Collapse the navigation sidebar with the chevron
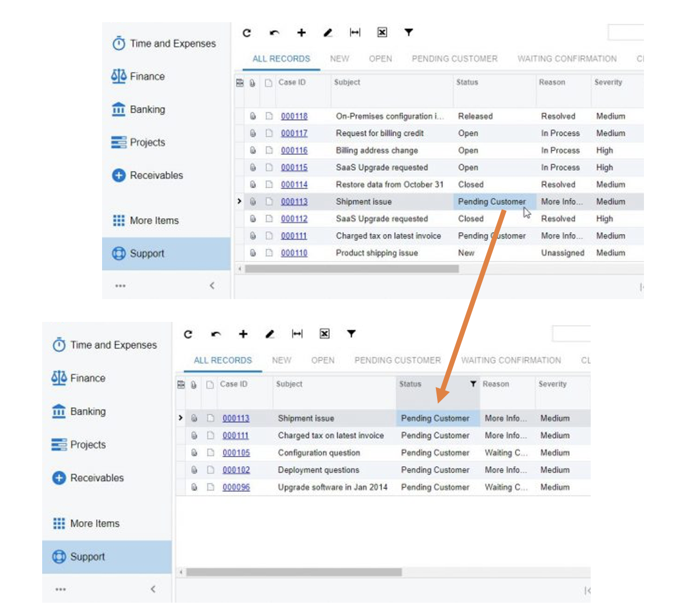Screen dimensions: 680x616 [x=211, y=285]
